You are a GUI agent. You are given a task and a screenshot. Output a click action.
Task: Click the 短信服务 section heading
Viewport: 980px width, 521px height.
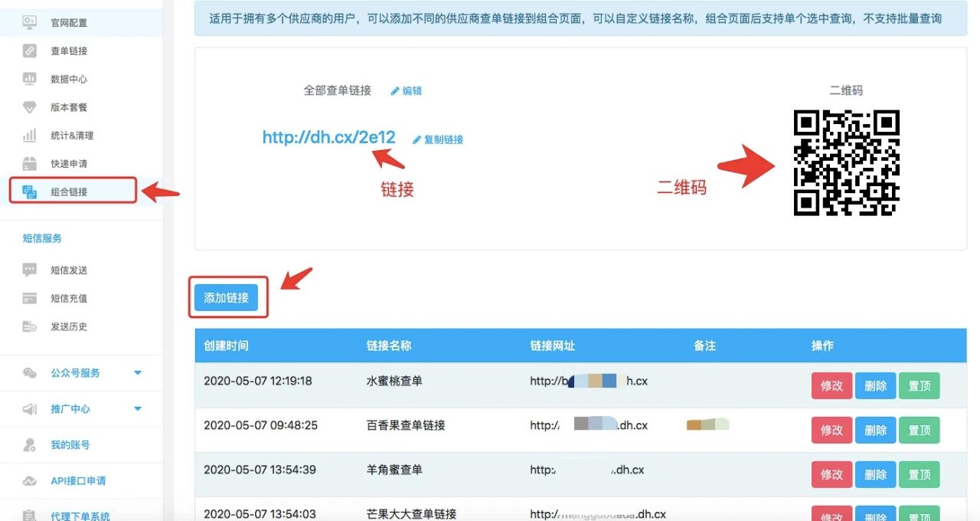(x=42, y=238)
